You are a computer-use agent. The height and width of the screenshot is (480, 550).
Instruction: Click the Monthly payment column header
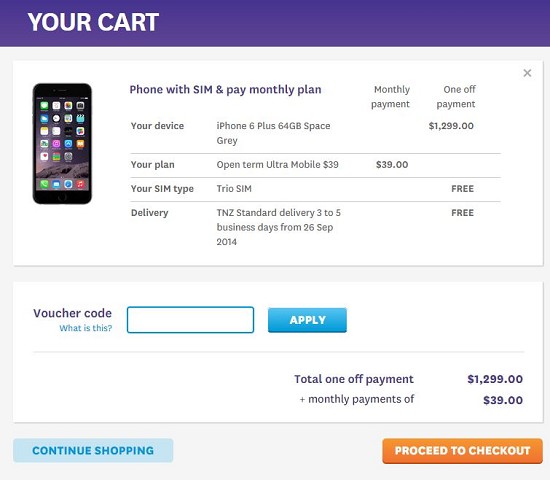(x=390, y=97)
